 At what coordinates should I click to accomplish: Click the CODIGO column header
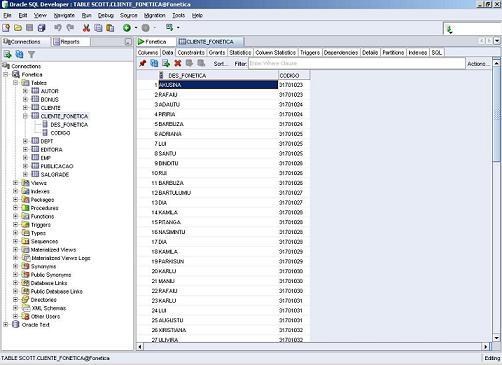point(294,76)
